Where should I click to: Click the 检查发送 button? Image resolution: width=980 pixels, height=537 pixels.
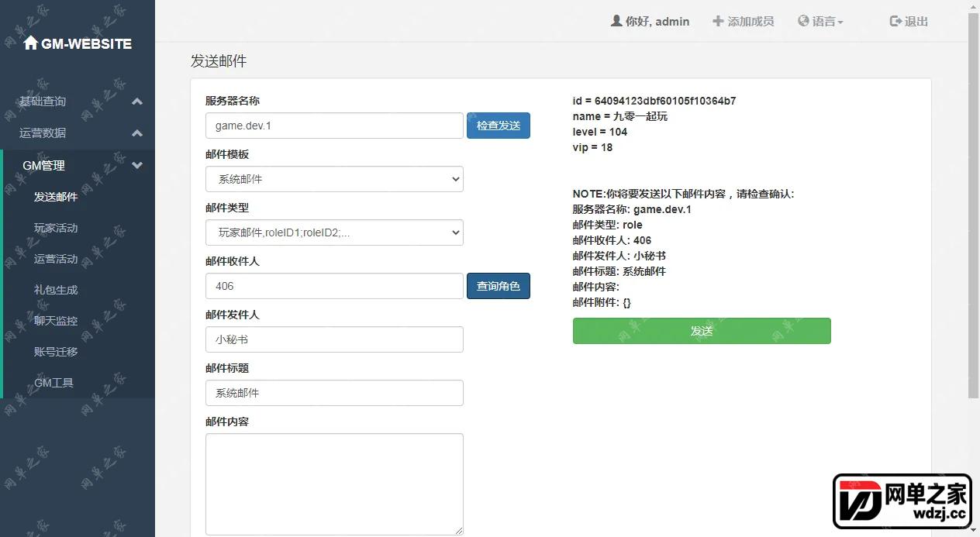coord(499,126)
